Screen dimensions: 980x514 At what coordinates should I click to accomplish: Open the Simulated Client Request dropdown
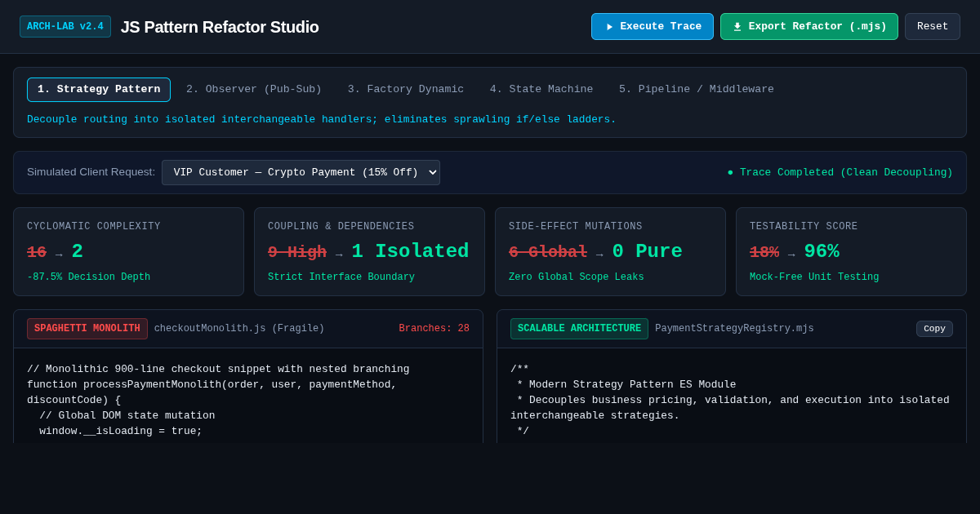(x=301, y=172)
